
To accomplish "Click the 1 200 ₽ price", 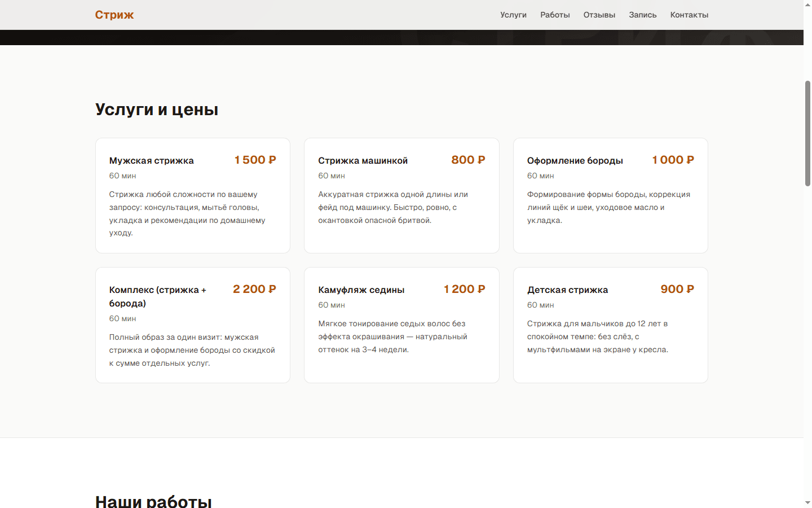I will click(x=465, y=289).
